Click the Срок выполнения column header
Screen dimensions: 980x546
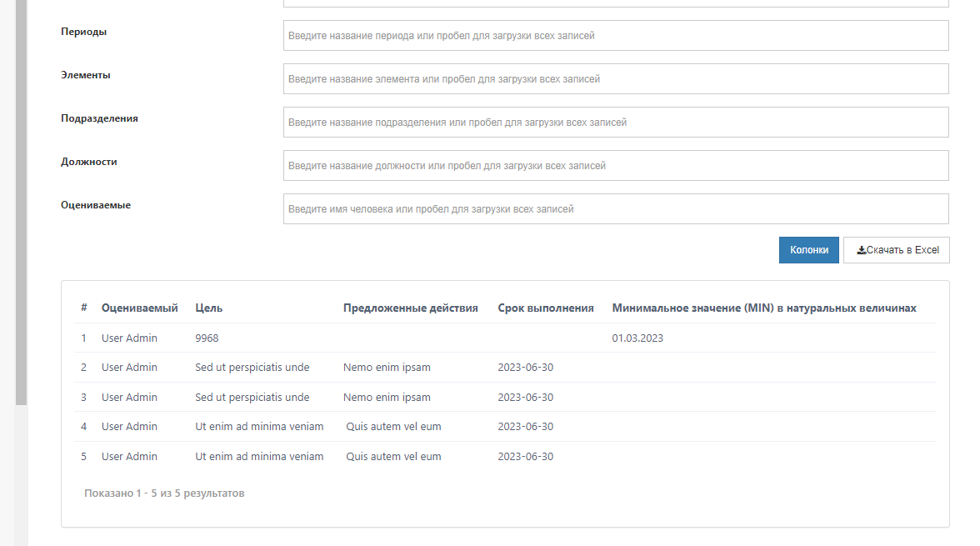(545, 308)
